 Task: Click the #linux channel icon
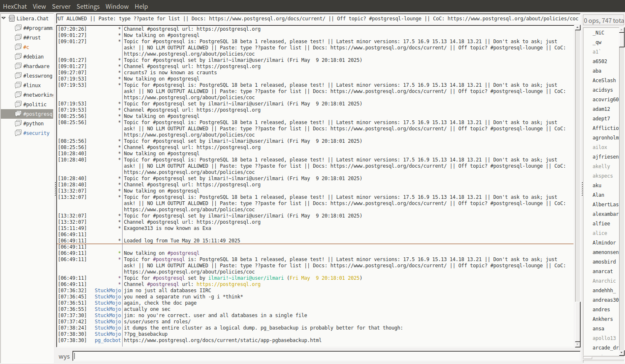pos(18,85)
